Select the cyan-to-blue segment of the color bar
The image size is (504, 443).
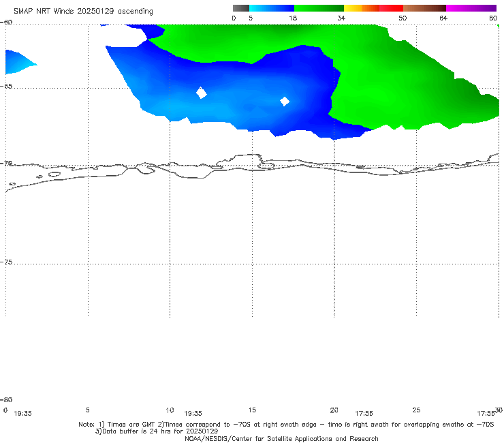272,8
